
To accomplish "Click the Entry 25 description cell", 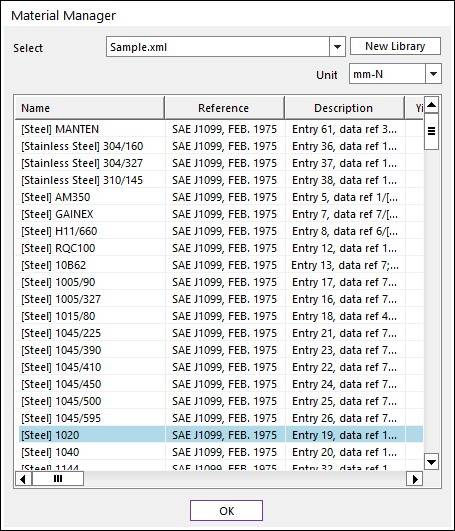I will click(344, 401).
